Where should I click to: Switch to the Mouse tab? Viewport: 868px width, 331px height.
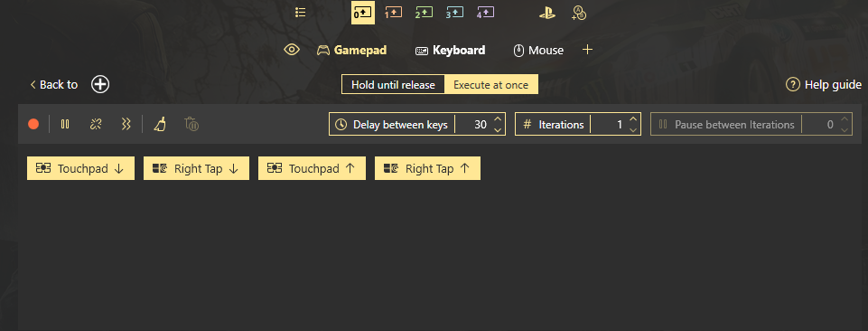click(x=538, y=51)
